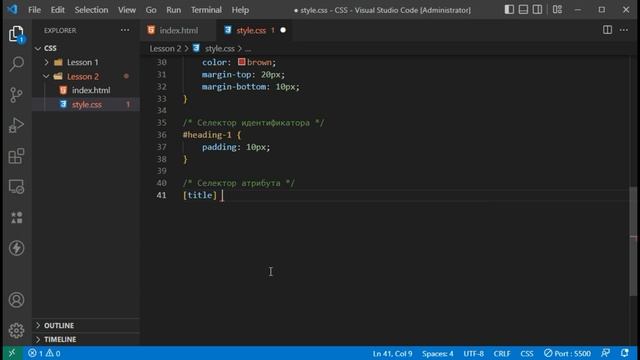Open the Search view in activity bar
Viewport: 640px width, 360px height.
pos(16,64)
